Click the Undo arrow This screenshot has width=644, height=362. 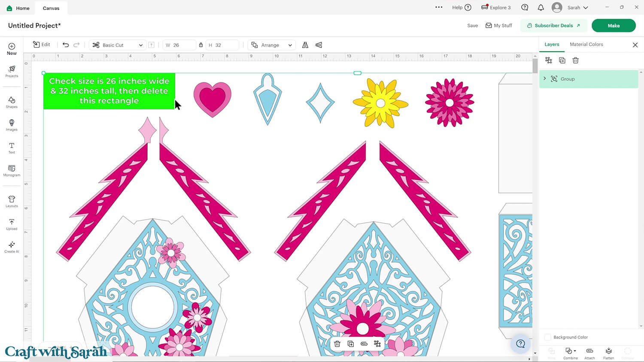(x=66, y=45)
